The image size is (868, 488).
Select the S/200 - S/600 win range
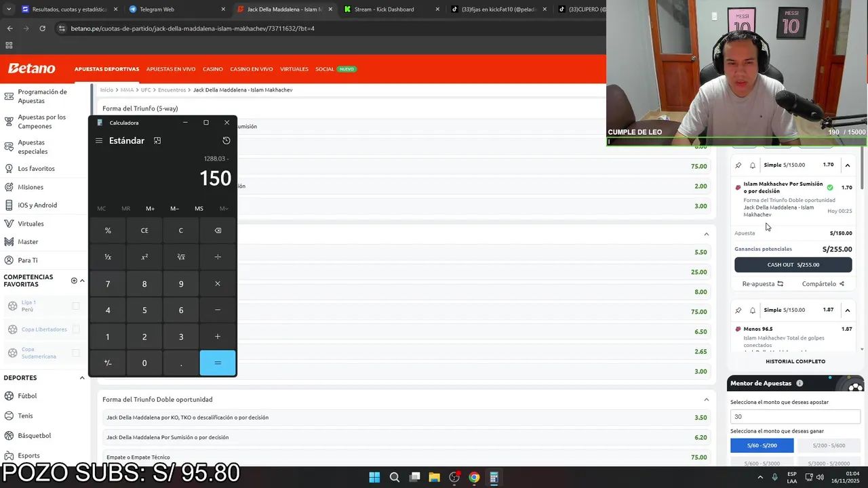pyautogui.click(x=829, y=445)
